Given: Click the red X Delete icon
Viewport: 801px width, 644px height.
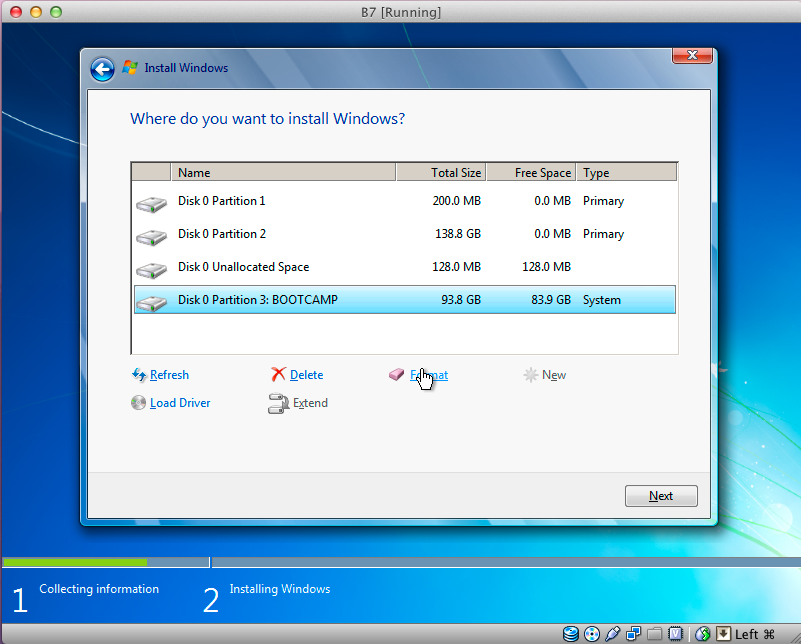Looking at the screenshot, I should tap(278, 374).
